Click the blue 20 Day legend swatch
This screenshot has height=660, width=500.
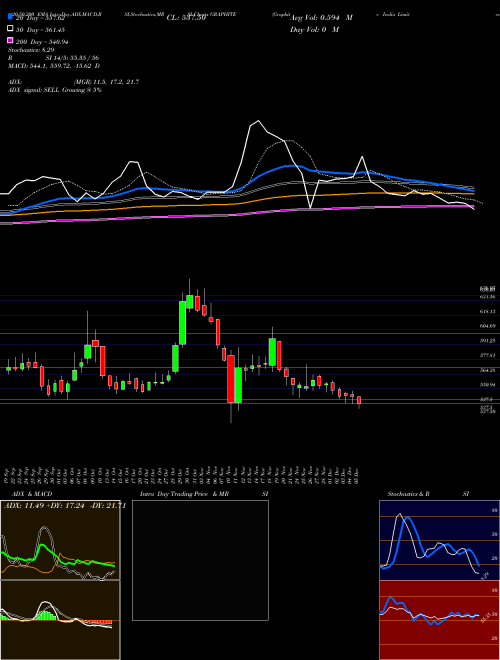11,17
